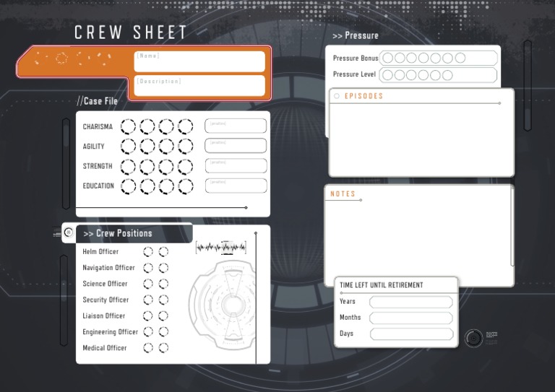This screenshot has width=555, height=392.
Task: Toggle the first Navigation Officer circle
Action: 148,268
